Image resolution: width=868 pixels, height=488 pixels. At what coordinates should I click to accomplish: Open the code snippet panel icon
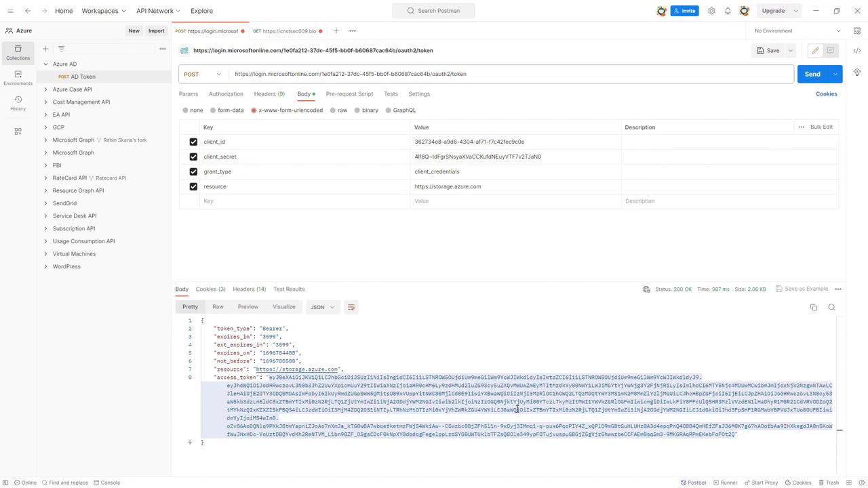pos(857,51)
